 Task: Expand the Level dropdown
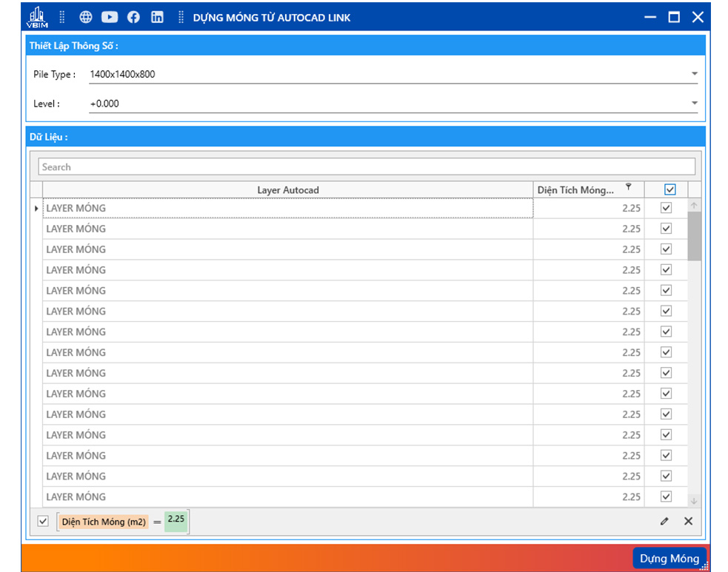pyautogui.click(x=694, y=104)
